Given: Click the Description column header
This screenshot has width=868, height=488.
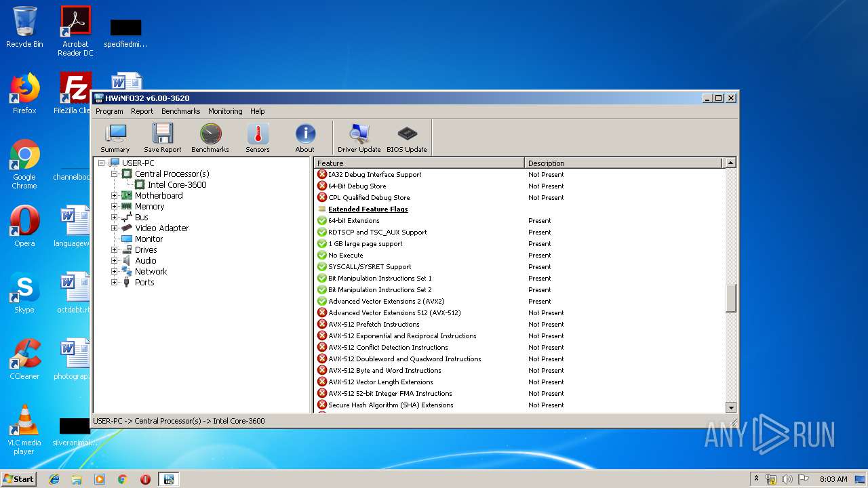Looking at the screenshot, I should click(624, 163).
